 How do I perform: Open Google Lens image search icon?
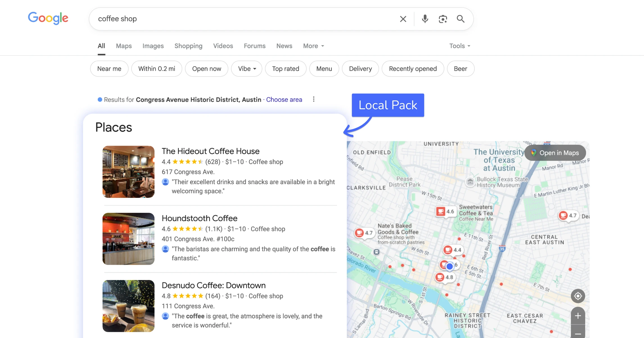tap(443, 19)
